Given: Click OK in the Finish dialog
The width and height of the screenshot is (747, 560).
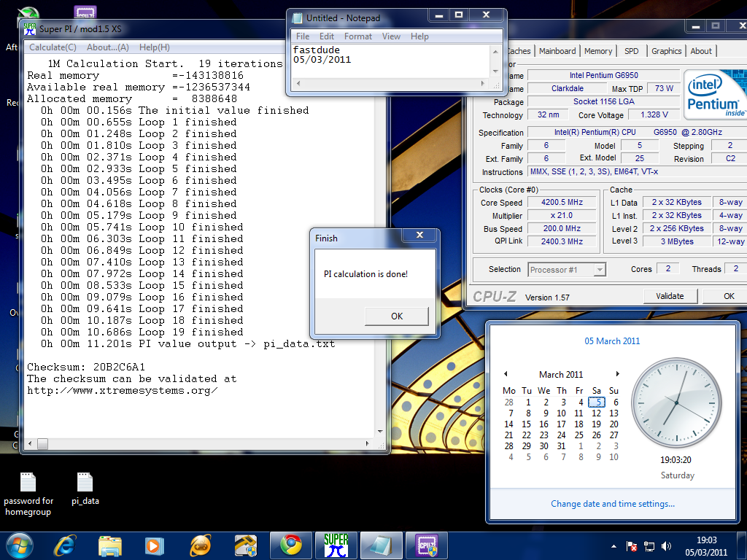Looking at the screenshot, I should [397, 316].
